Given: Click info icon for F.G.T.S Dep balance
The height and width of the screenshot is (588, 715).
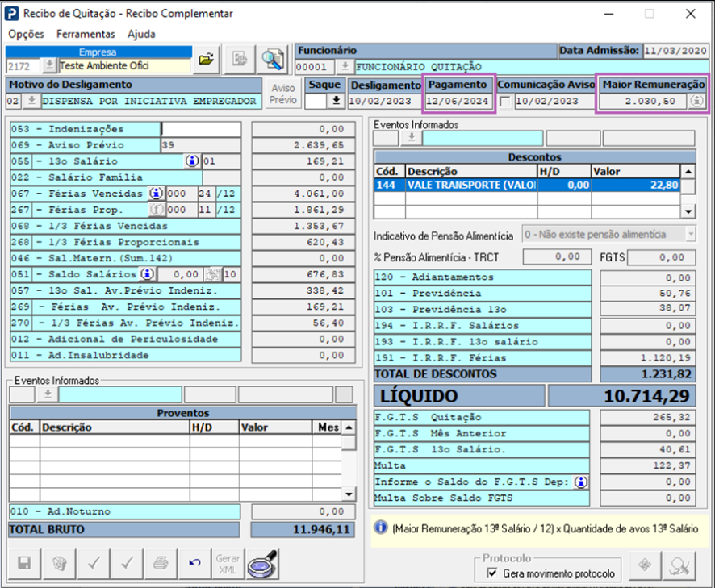Looking at the screenshot, I should point(581,482).
